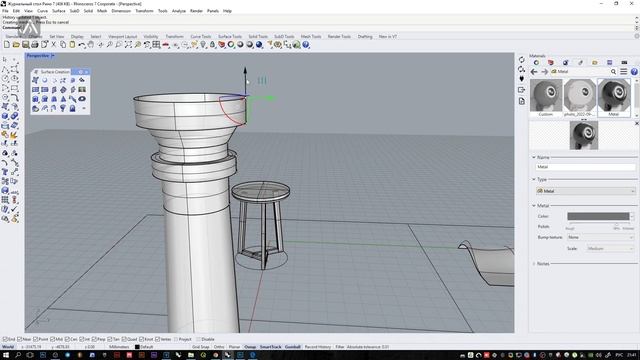Click the New file icon in toolbar
The height and width of the screenshot is (360, 640).
[7, 44]
